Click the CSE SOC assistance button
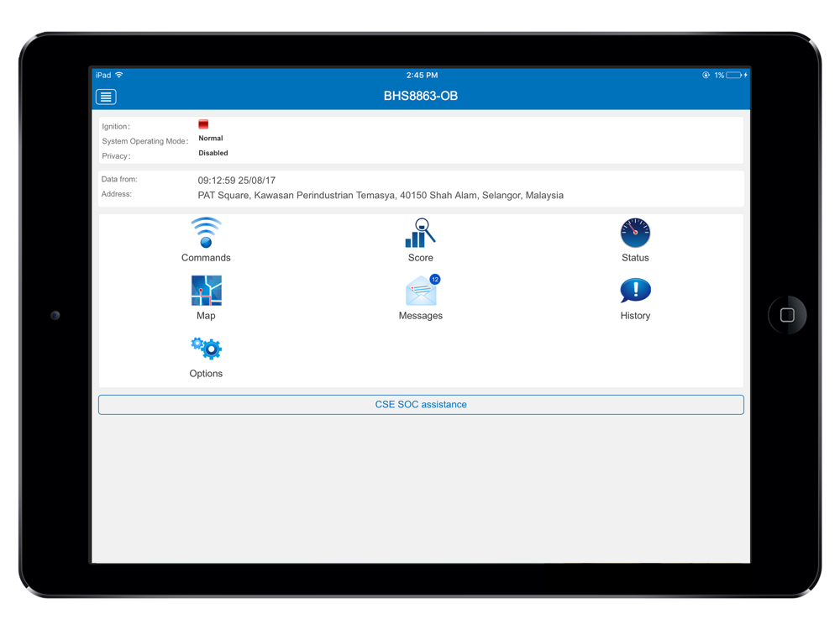The image size is (840, 630). click(x=421, y=405)
